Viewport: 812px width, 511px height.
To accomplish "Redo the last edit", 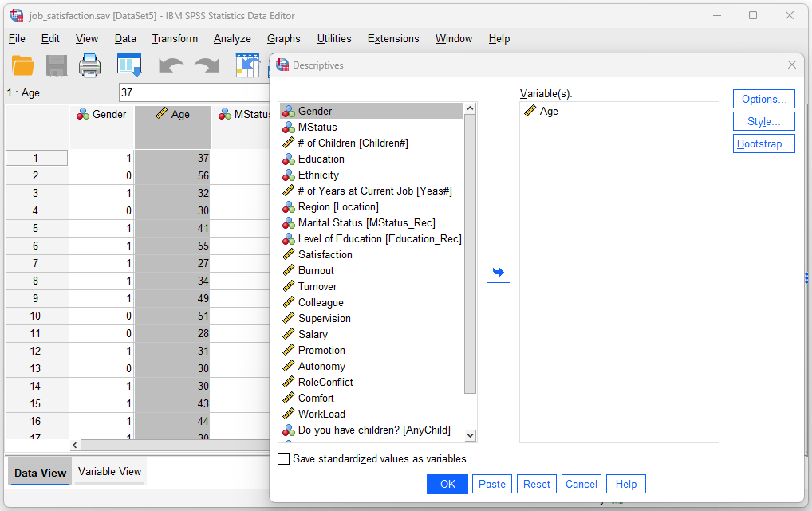I will pyautogui.click(x=204, y=66).
